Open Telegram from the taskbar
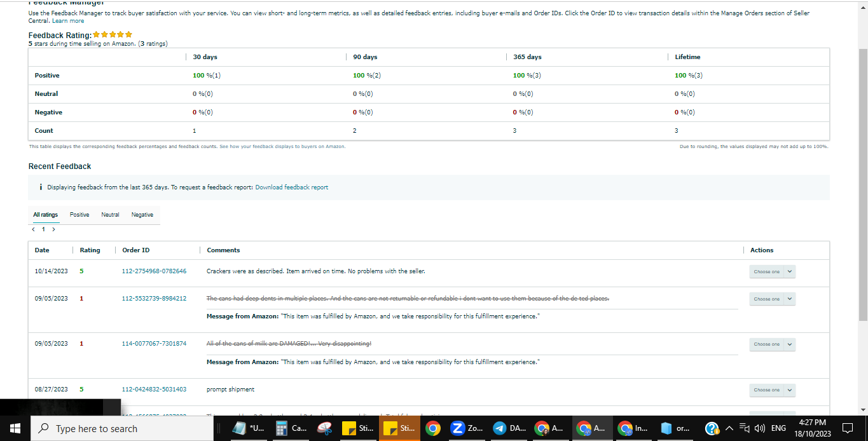The image size is (868, 441). coord(509,428)
